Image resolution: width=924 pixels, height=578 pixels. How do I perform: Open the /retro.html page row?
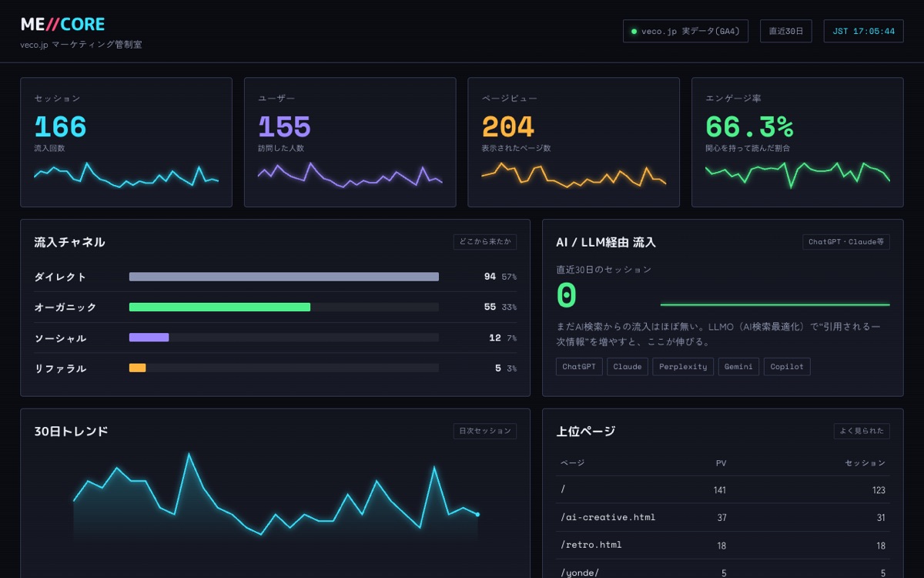point(723,545)
